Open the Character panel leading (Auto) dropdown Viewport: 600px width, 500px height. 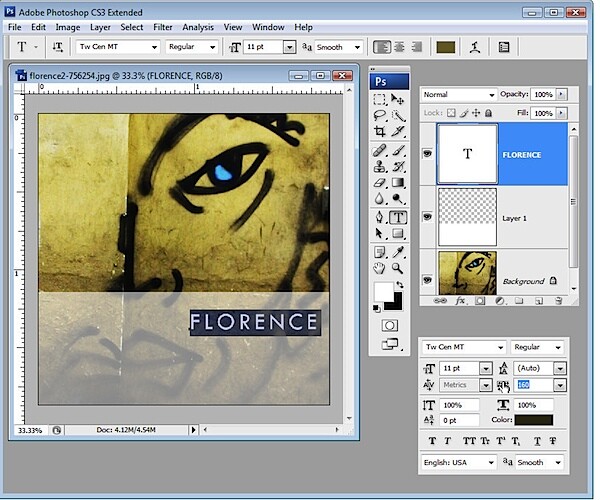point(559,368)
